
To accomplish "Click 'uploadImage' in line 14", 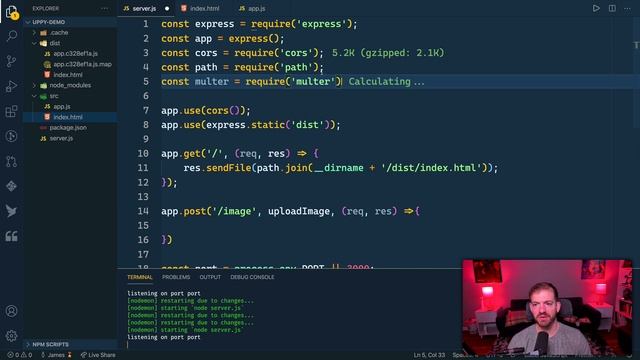I will point(299,211).
